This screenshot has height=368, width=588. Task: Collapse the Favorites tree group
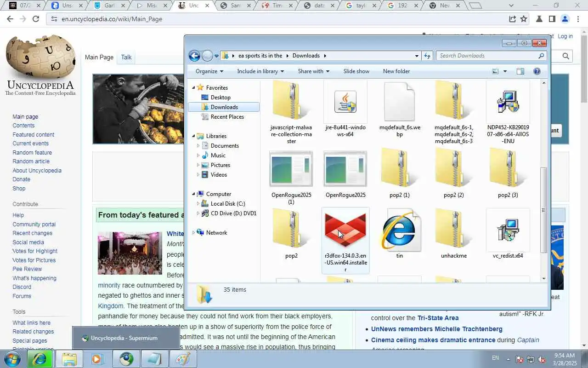pos(193,88)
